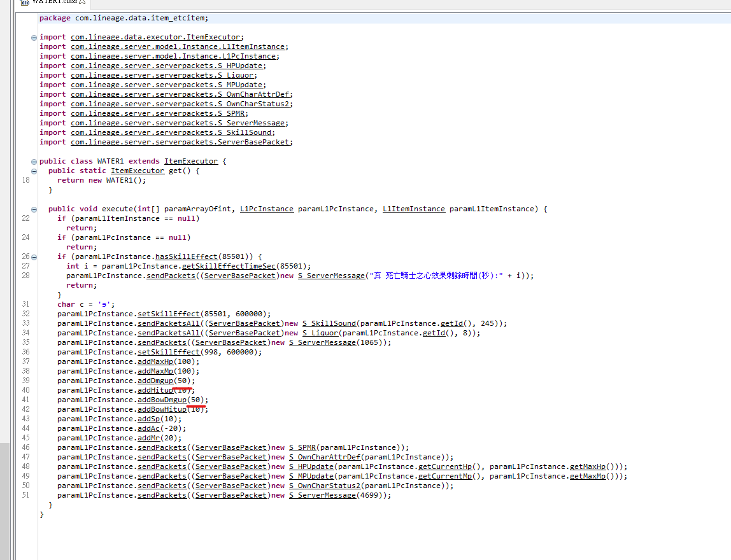Follow the S_HPUpdate import link
Viewport: 731px width, 560px height.
tap(166, 66)
